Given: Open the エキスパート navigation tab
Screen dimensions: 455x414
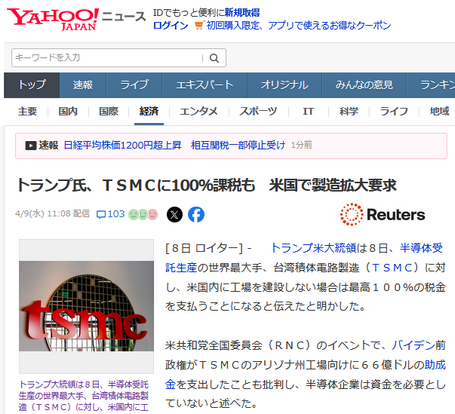Looking at the screenshot, I should click(x=204, y=85).
